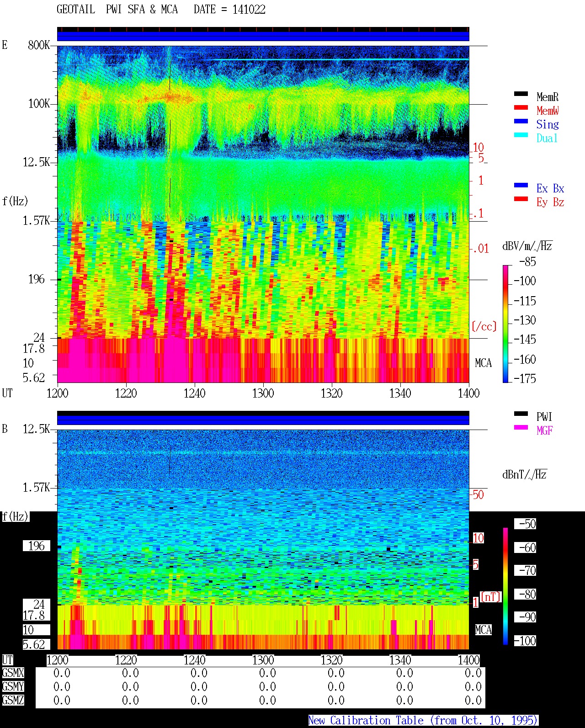Click the GSMX row label
Screen dimensions: 585x728
pyautogui.click(x=13, y=673)
